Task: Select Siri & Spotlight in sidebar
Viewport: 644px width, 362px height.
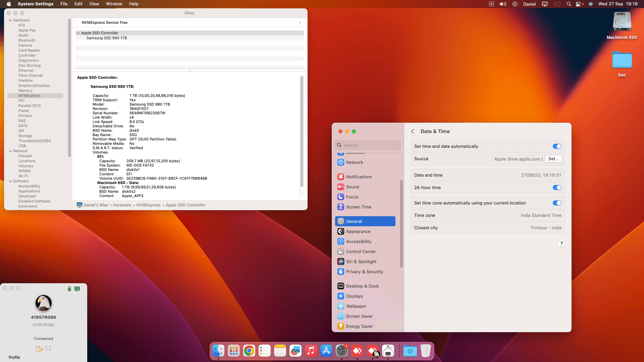Action: [361, 261]
